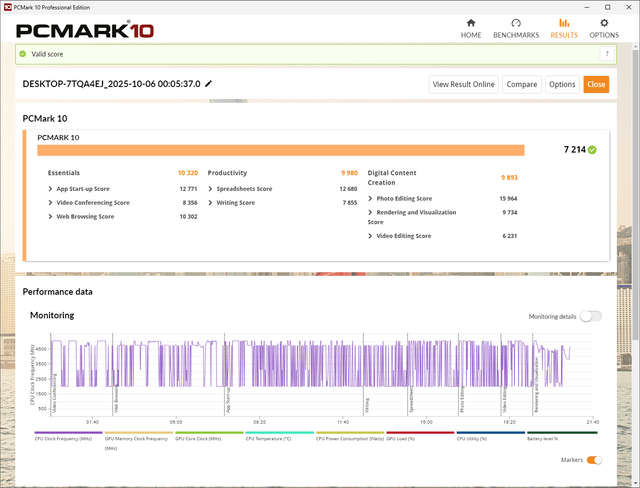Expand Photo Editing Score details
This screenshot has width=640, height=488.
(x=370, y=199)
